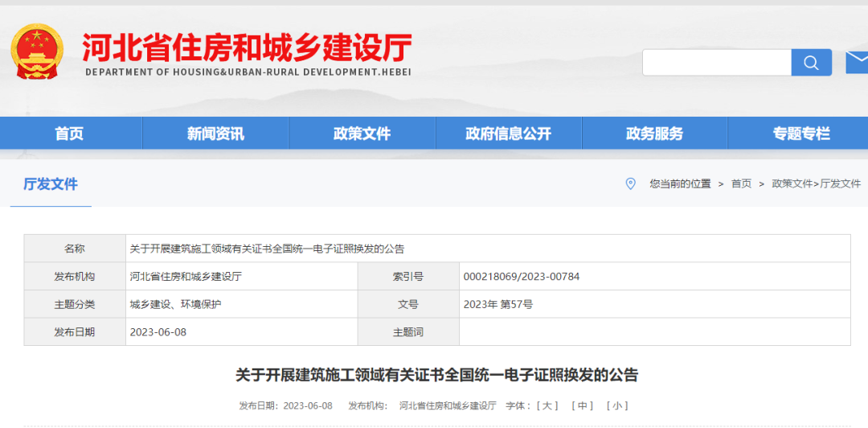Click the 河北省住房和城乡建设厅 site title
Screen dimensions: 868x428
pos(248,48)
